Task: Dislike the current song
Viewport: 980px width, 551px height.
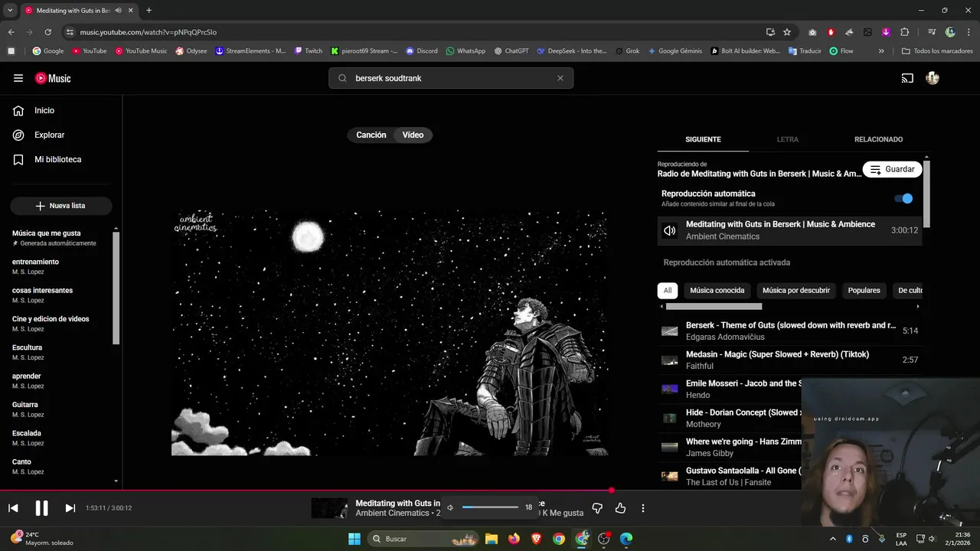Action: point(597,507)
